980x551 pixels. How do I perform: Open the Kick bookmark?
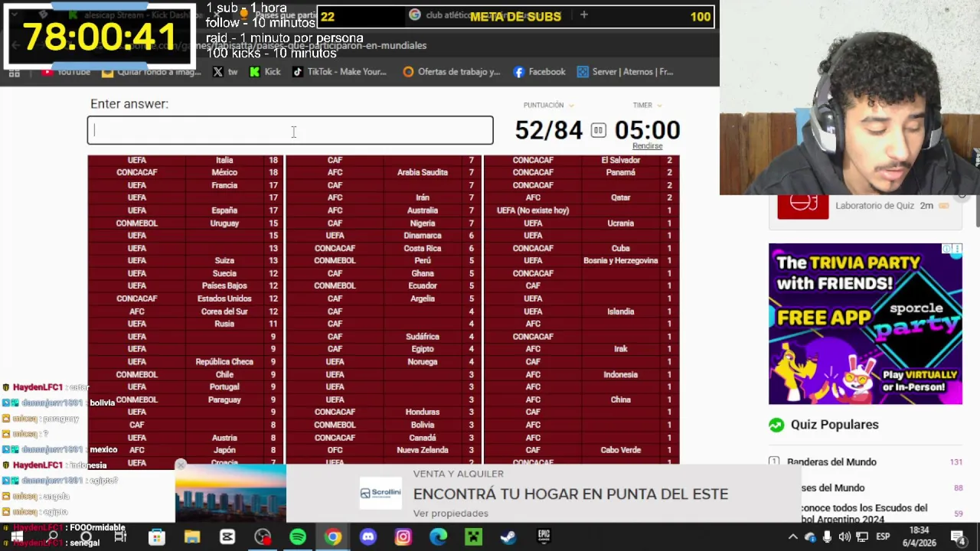click(x=266, y=72)
